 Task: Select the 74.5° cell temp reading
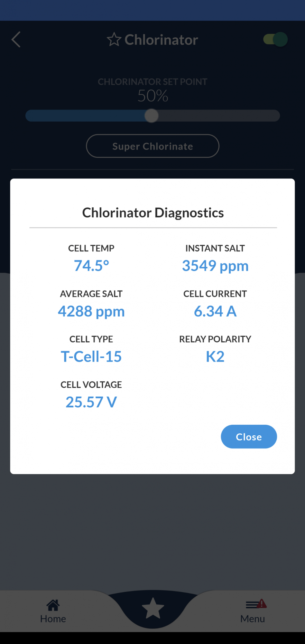coord(91,266)
